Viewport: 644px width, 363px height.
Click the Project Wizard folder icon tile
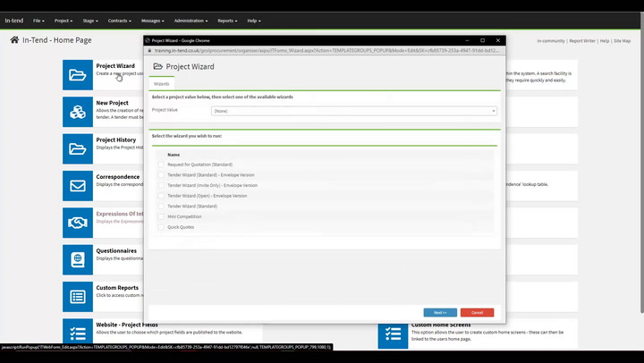pyautogui.click(x=78, y=74)
